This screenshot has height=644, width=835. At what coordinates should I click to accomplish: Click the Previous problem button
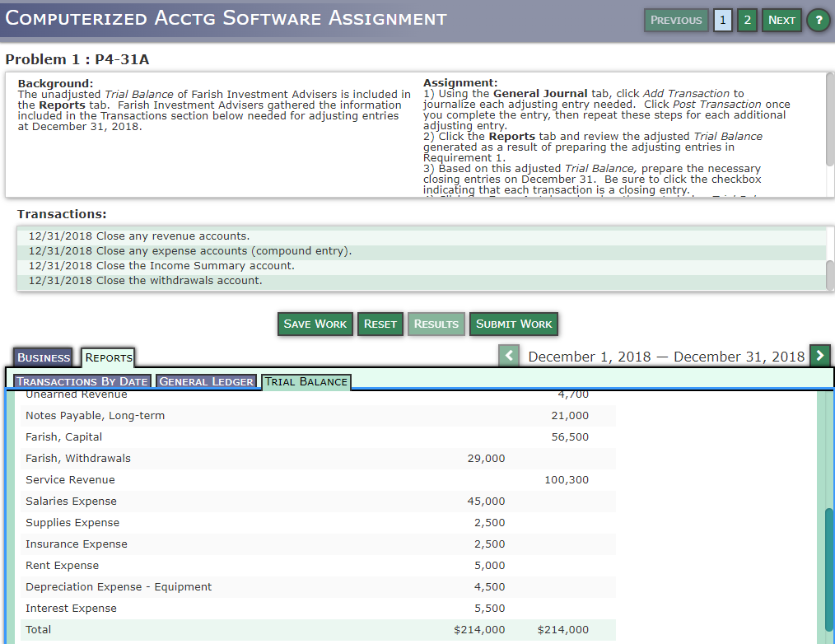click(676, 21)
